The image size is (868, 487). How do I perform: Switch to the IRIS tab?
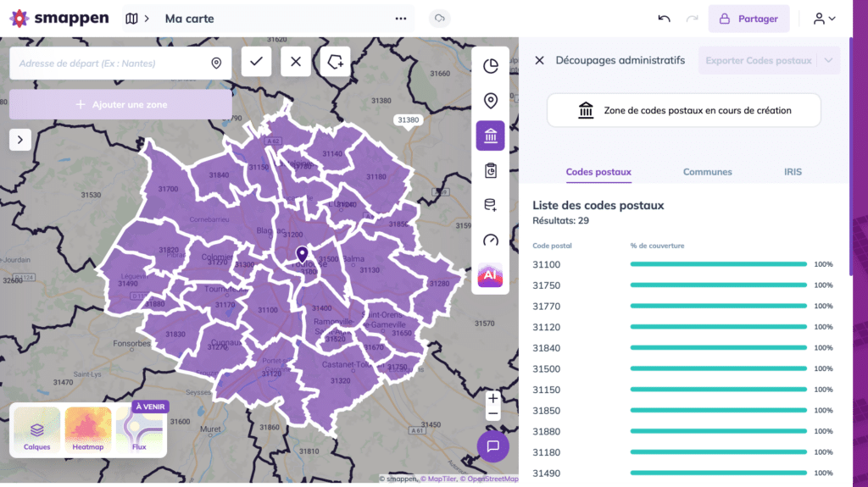pos(793,172)
